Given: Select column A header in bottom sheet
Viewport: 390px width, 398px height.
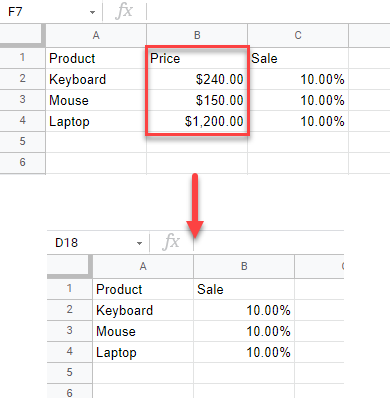Looking at the screenshot, I should tap(143, 266).
